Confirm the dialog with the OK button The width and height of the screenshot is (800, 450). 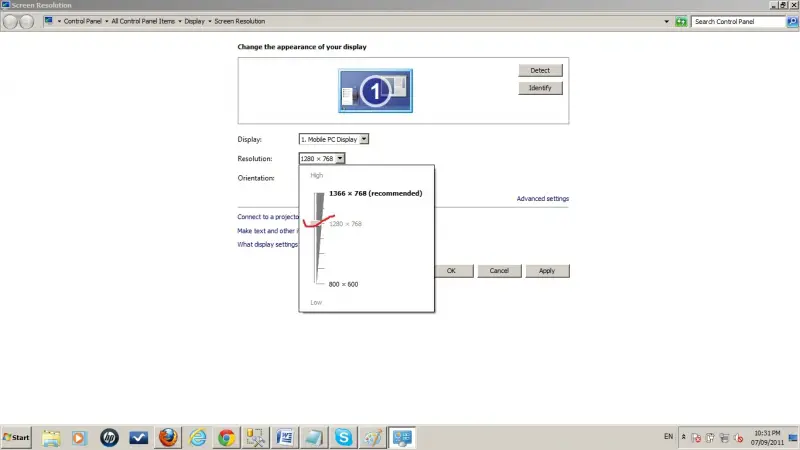click(x=454, y=271)
